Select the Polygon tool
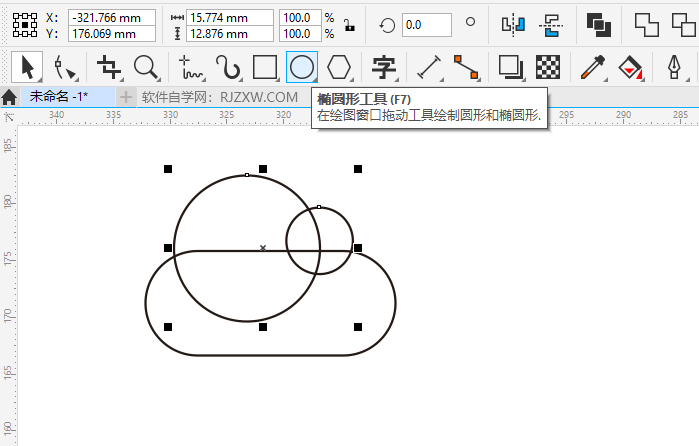Viewport: 699px width, 446px height. click(x=340, y=67)
